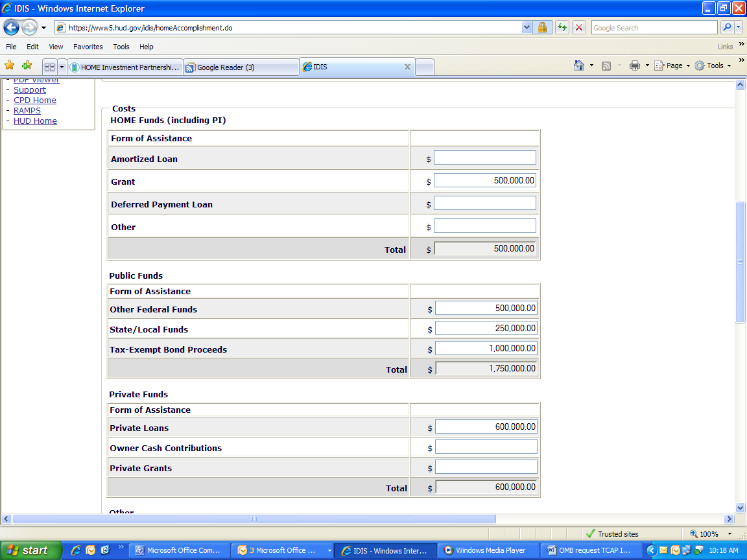This screenshot has height=560, width=747.
Task: Click the Favorites Center star icon
Action: (x=9, y=65)
